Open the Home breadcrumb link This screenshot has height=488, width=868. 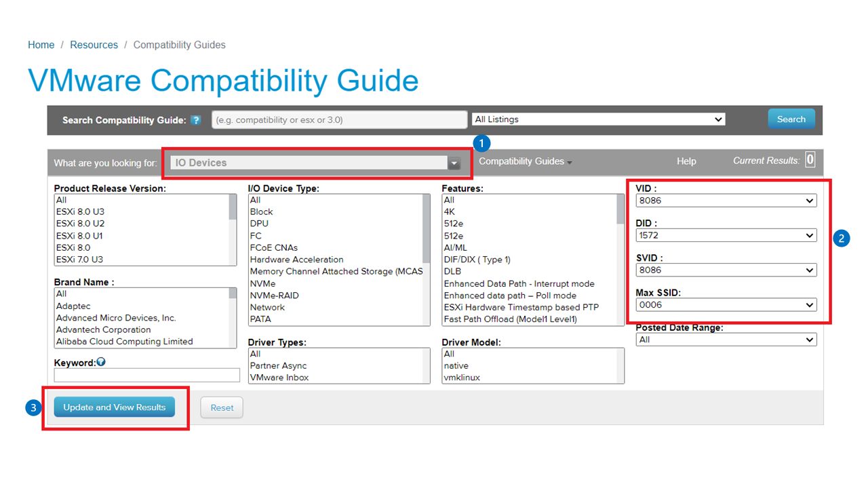[41, 44]
